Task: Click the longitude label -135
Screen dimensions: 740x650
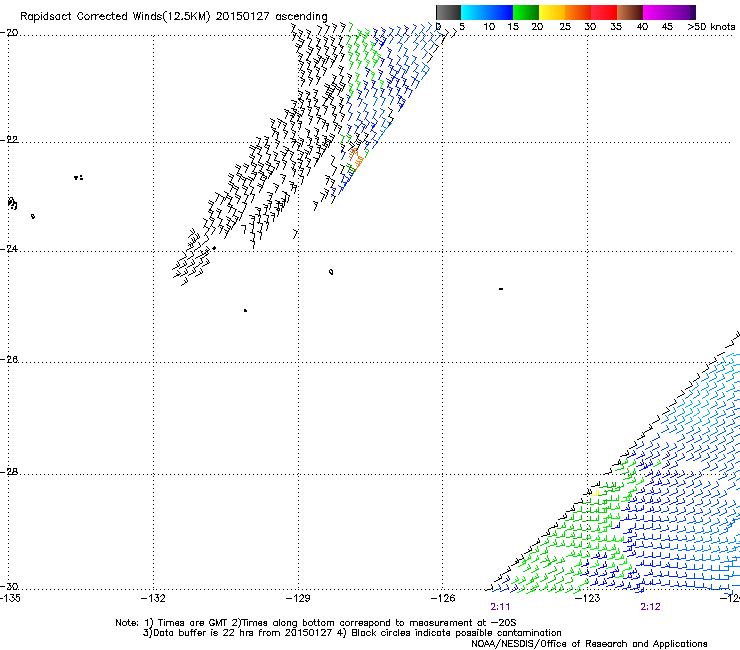Action: coord(10,599)
